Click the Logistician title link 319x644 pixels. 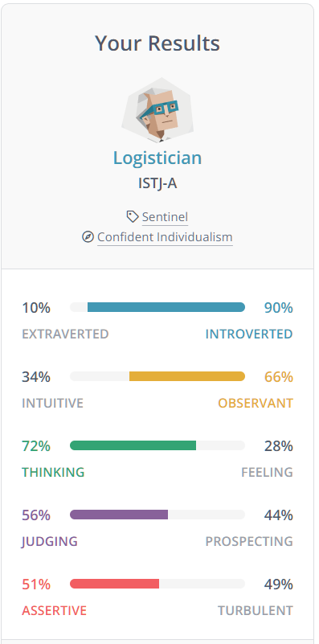[x=157, y=158]
